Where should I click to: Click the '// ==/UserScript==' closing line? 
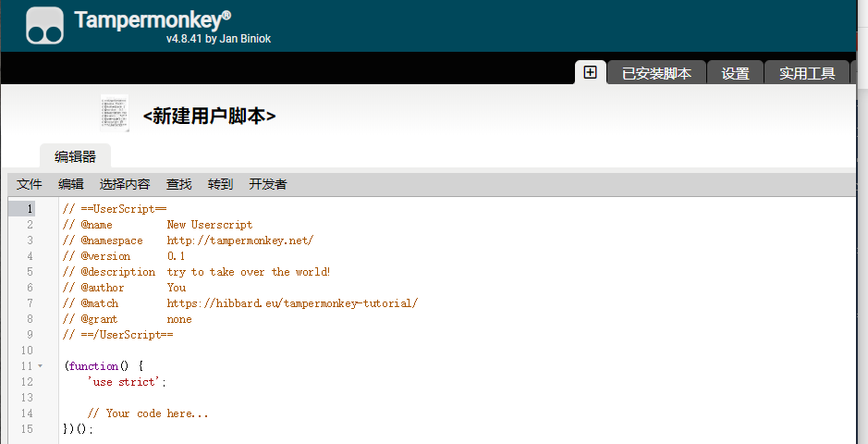coord(118,335)
